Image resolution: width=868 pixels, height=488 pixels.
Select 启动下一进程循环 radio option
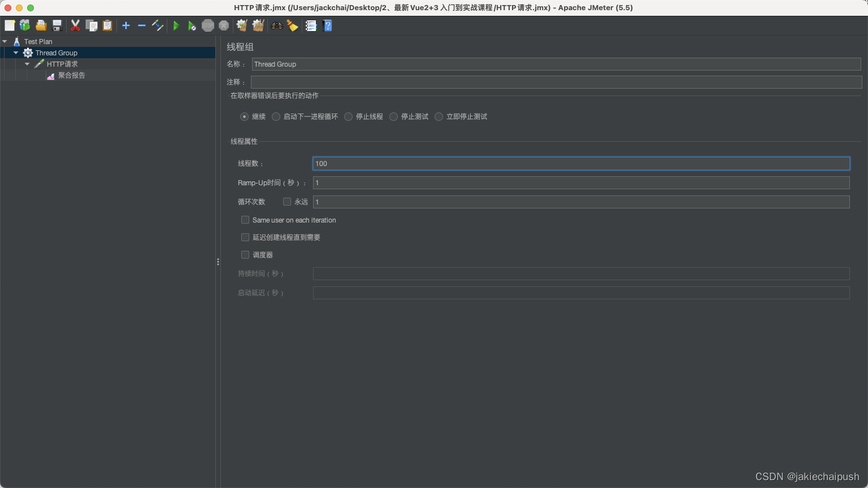tap(276, 116)
